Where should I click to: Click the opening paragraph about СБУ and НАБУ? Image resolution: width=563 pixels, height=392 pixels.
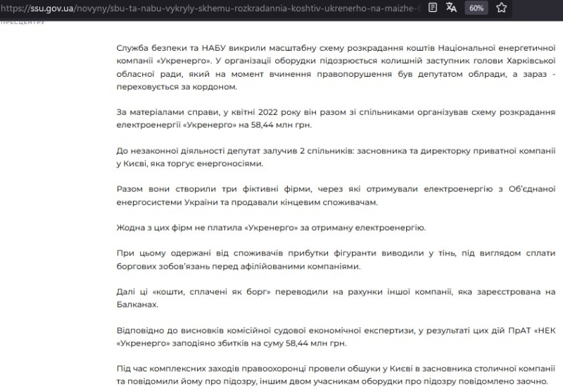pos(336,67)
